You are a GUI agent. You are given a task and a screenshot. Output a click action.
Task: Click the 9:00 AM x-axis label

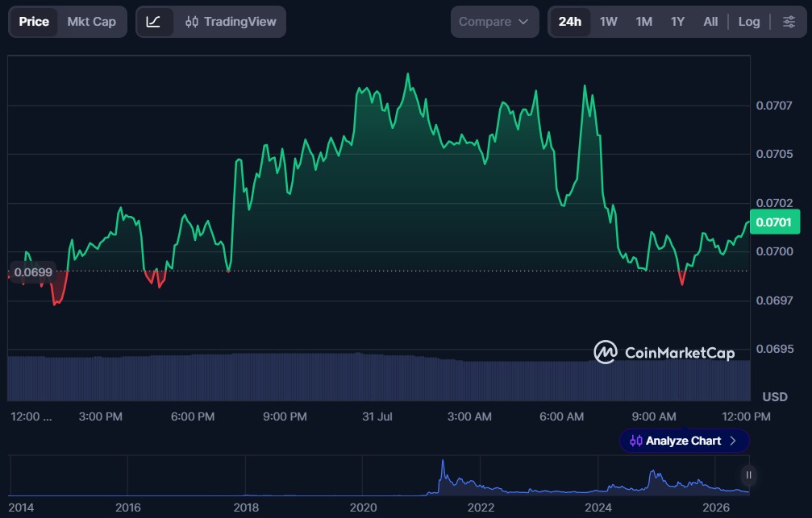pos(653,416)
